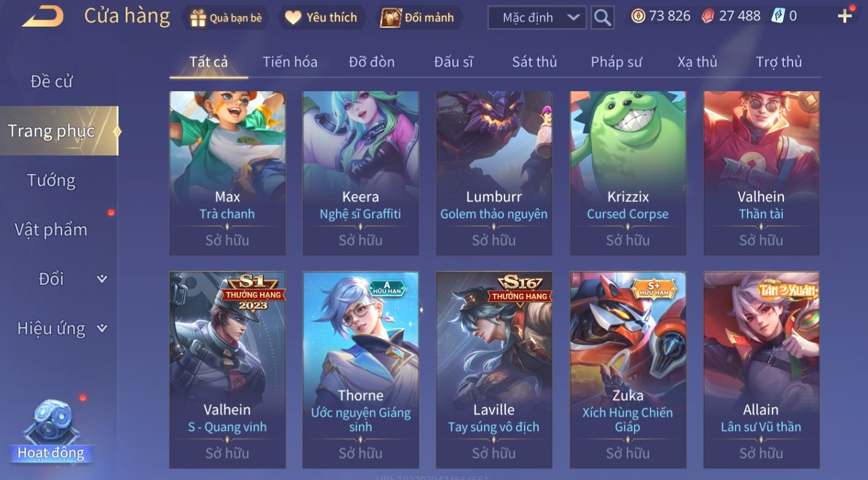This screenshot has width=868, height=480.
Task: Switch to the Tiến hóa tab
Action: (x=290, y=62)
